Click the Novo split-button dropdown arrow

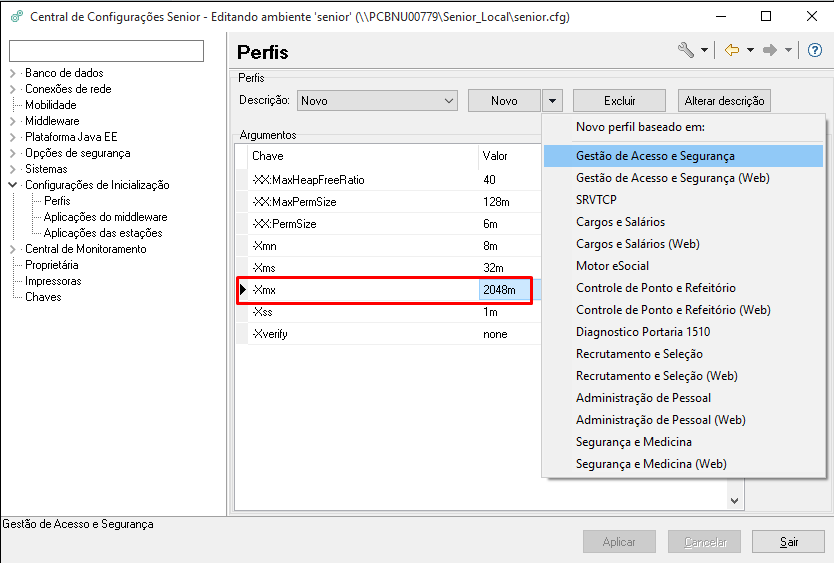point(553,101)
